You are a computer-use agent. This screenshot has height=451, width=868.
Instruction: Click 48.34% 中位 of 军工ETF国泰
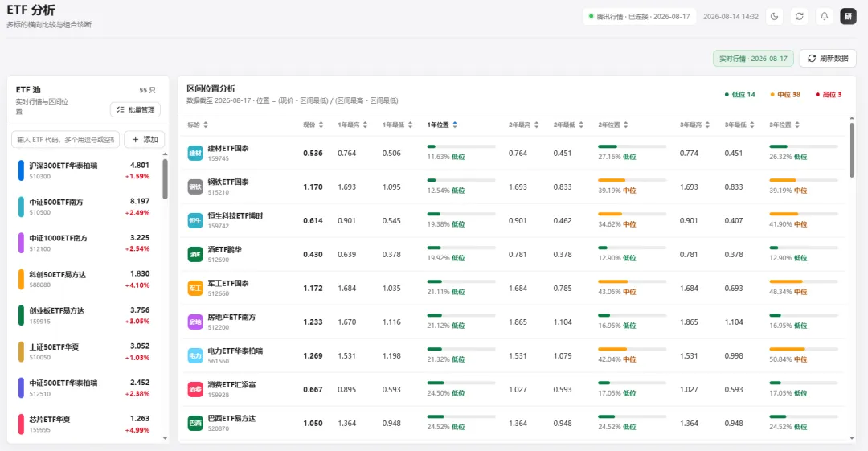click(x=788, y=292)
